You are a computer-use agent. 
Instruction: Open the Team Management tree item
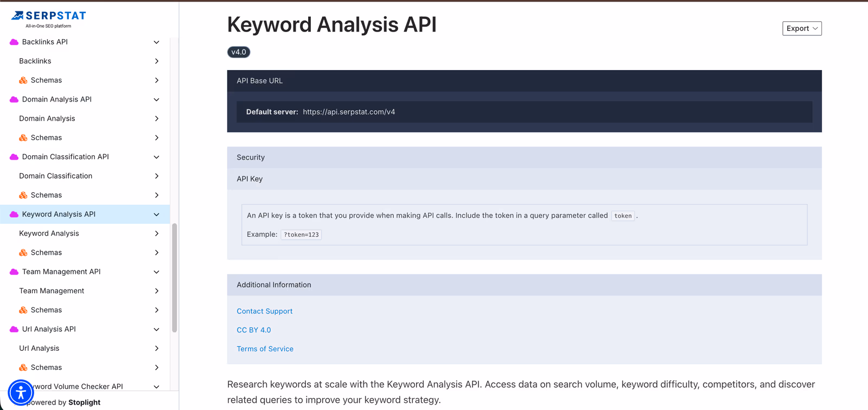[85, 291]
